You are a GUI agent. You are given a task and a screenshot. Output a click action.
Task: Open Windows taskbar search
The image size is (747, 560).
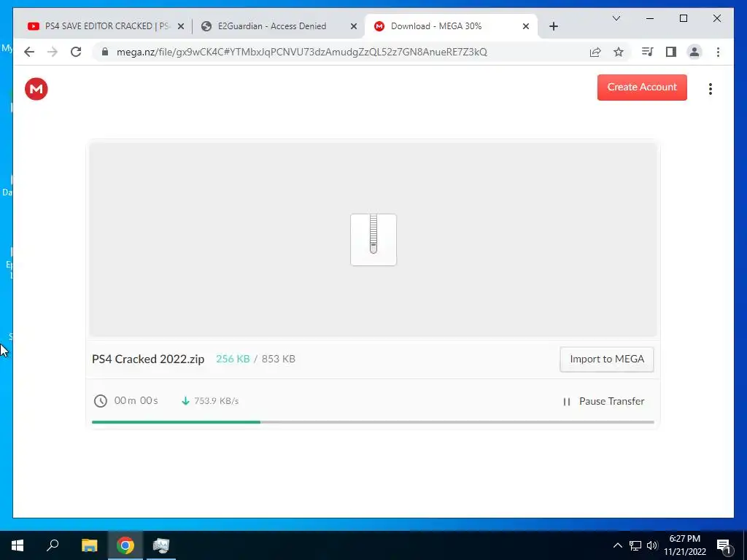[53, 545]
